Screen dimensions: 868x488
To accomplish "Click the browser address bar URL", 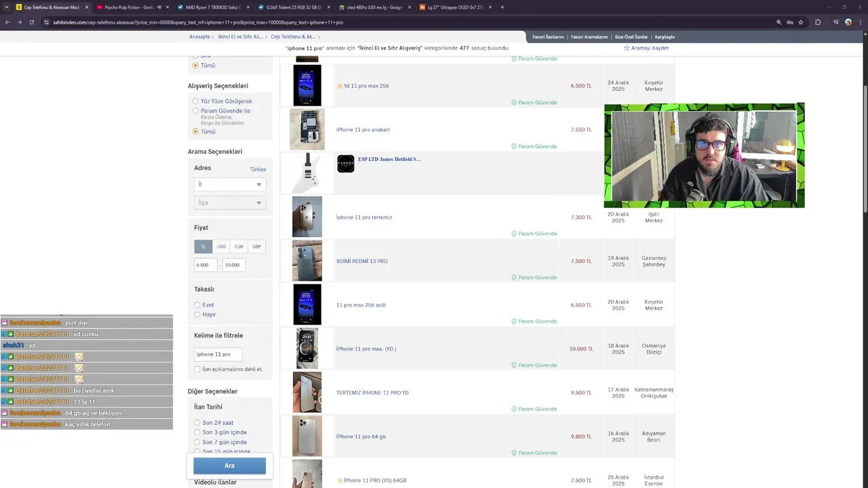I will tap(198, 22).
